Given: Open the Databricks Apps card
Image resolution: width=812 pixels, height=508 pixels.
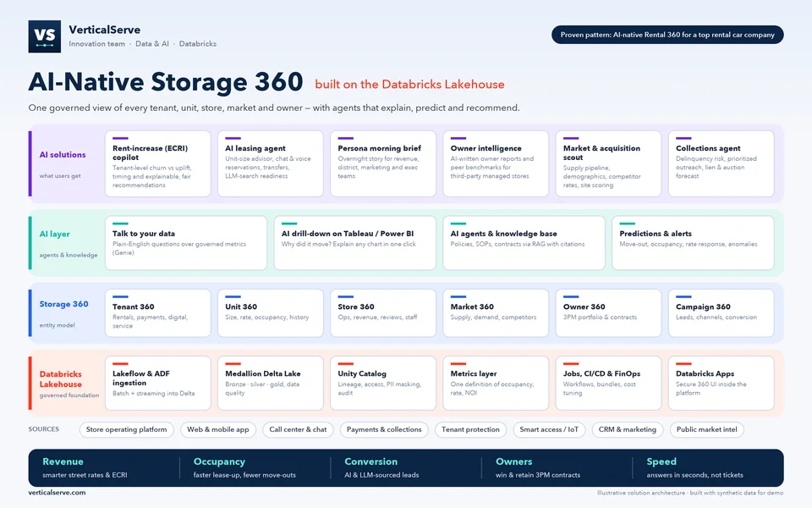Looking at the screenshot, I should 721,383.
